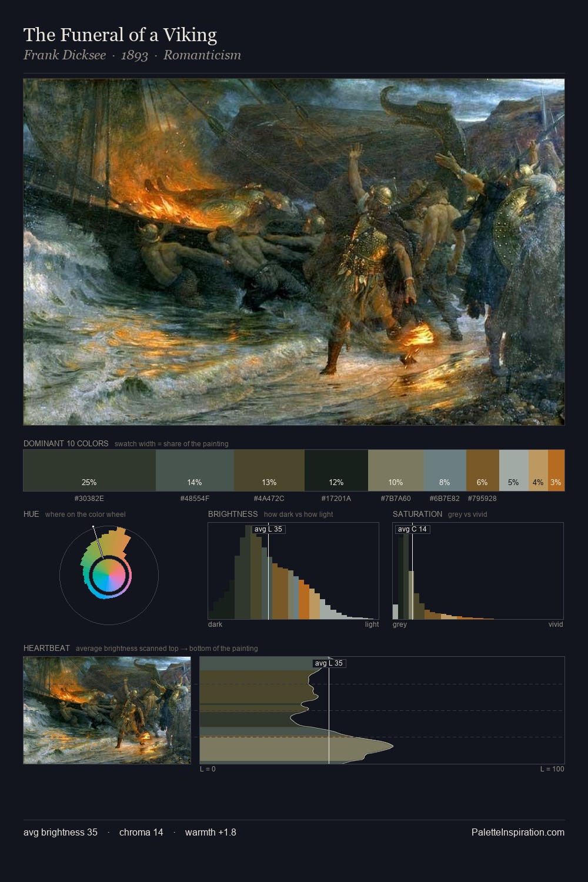588x882 pixels.
Task: Click the 'L = 0' axis label
Action: pyautogui.click(x=208, y=769)
